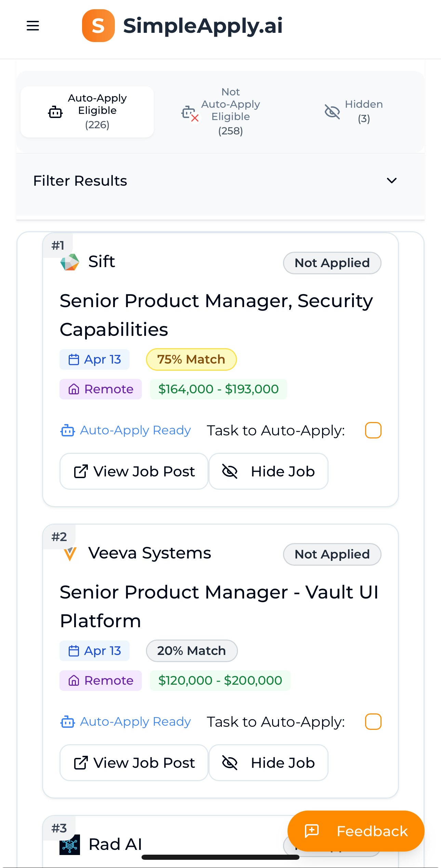The width and height of the screenshot is (441, 868).
Task: Click the Rad AI company logo
Action: coord(70,844)
